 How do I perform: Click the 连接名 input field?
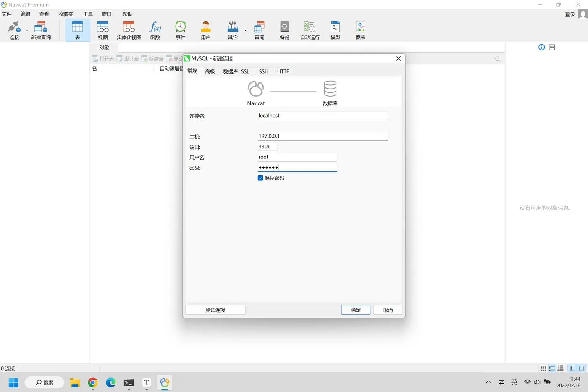[323, 116]
